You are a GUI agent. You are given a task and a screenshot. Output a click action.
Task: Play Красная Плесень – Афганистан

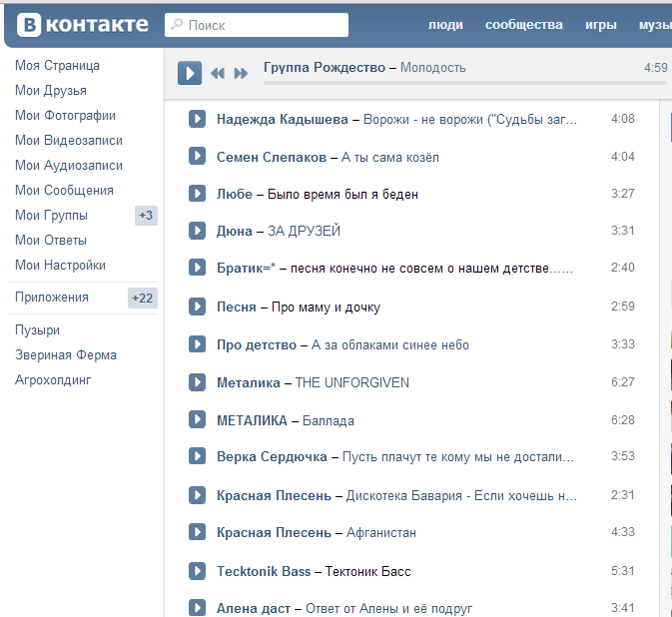click(198, 532)
